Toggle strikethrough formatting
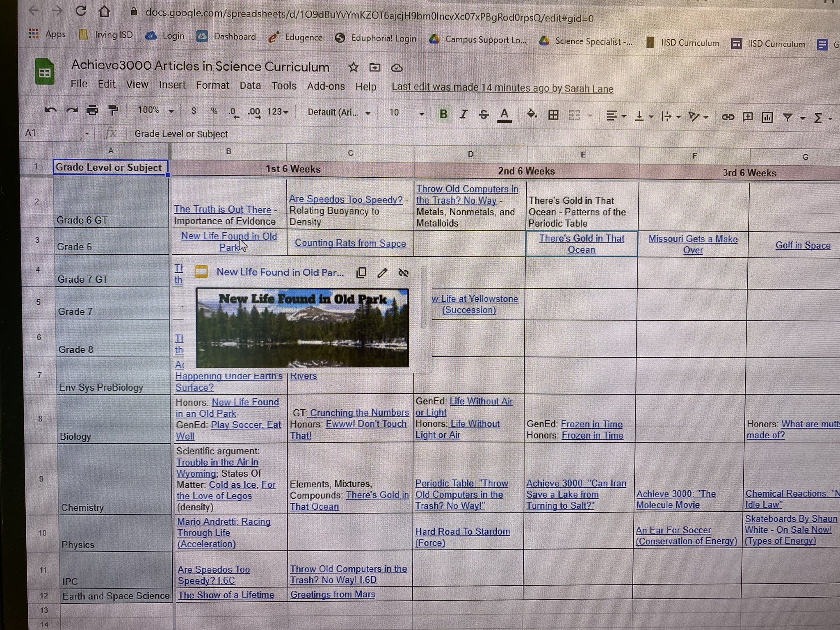This screenshot has height=630, width=840. pyautogui.click(x=484, y=114)
